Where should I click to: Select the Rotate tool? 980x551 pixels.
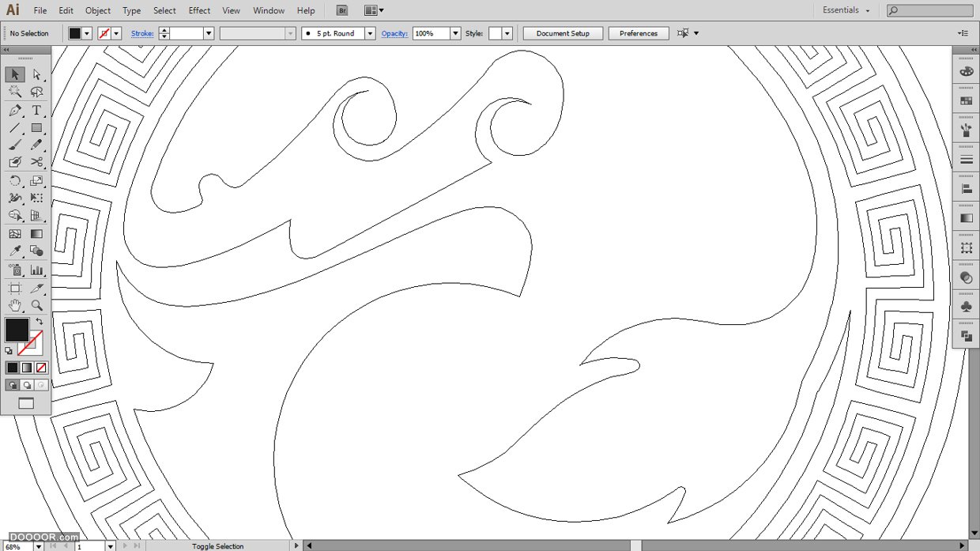pos(15,181)
